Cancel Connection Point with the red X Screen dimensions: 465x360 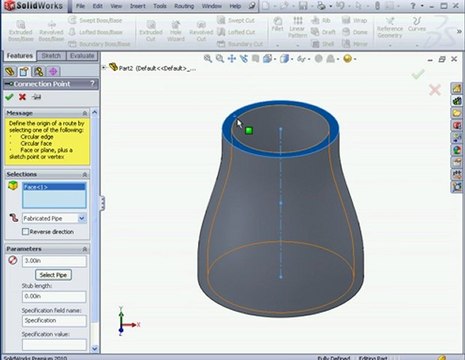tap(22, 97)
